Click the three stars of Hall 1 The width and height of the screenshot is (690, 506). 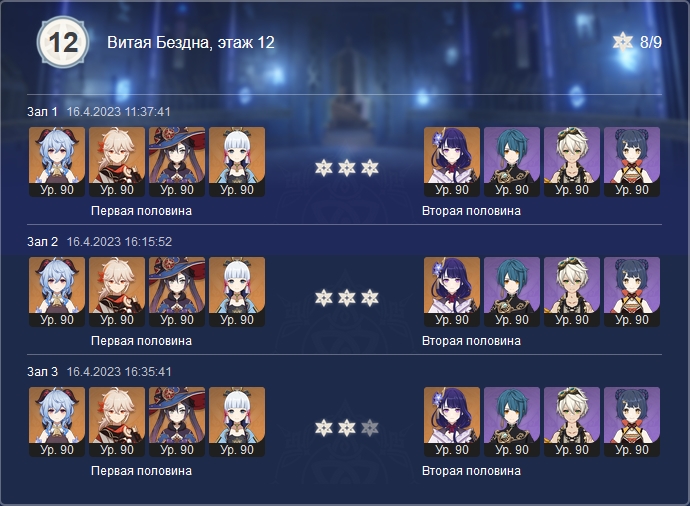[347, 168]
